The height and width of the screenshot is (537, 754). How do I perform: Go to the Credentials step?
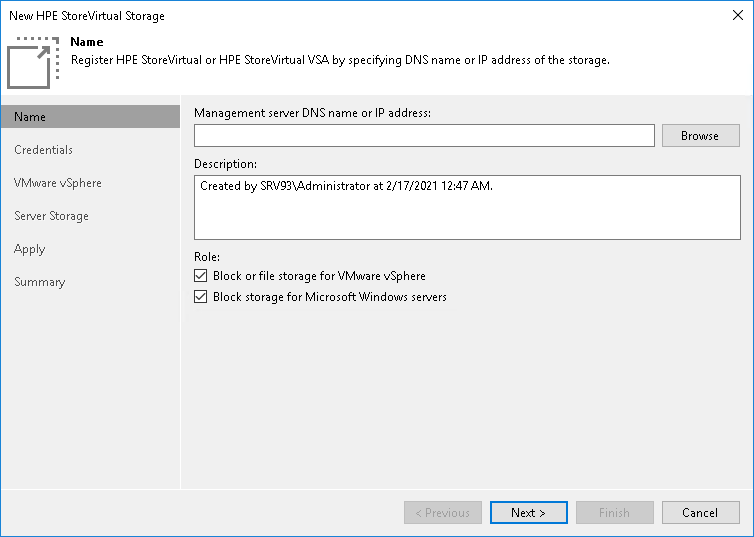(x=43, y=150)
